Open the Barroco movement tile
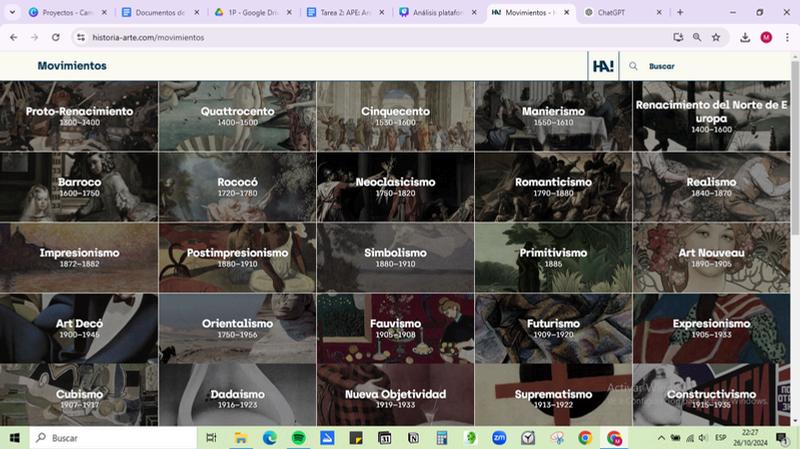 click(79, 187)
